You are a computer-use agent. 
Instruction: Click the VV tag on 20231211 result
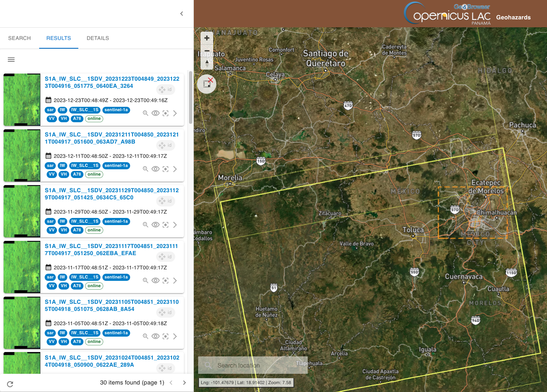click(52, 174)
